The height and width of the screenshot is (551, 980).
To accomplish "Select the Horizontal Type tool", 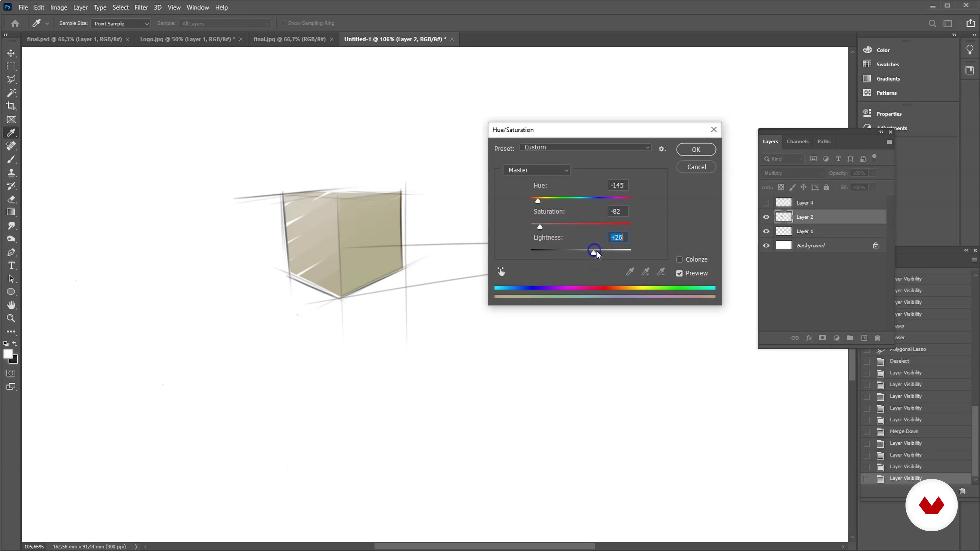I will coord(11,265).
